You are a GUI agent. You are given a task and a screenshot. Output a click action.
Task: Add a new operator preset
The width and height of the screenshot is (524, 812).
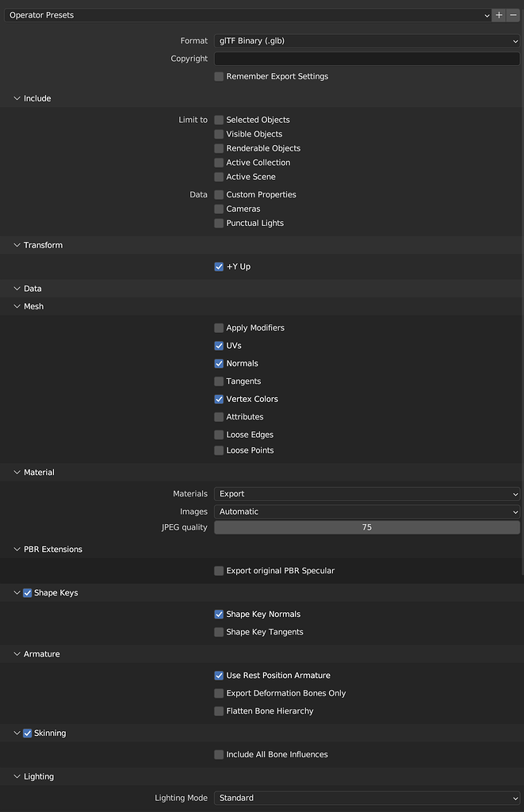499,14
